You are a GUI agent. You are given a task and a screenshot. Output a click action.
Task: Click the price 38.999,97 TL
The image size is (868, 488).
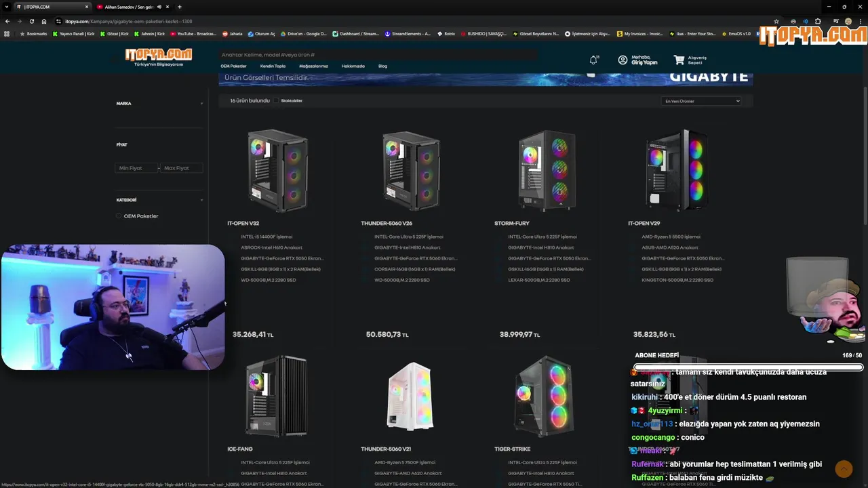(519, 335)
